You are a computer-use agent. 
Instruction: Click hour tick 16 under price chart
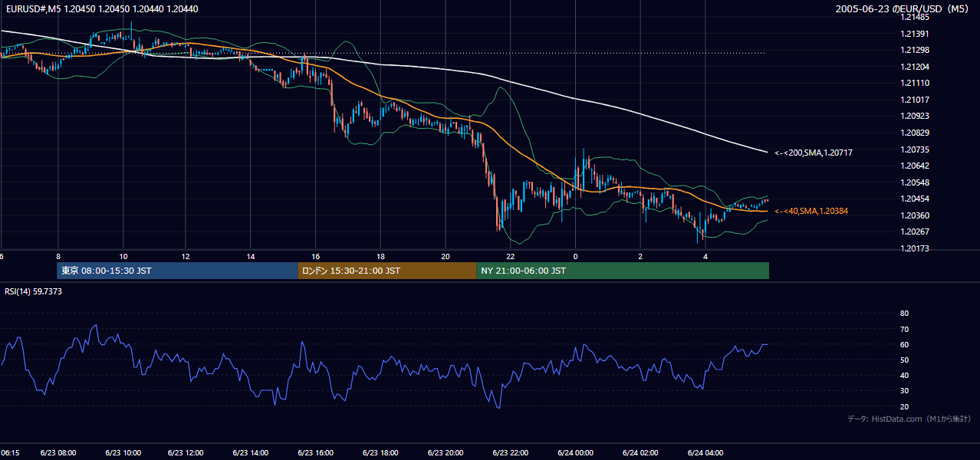(315, 256)
